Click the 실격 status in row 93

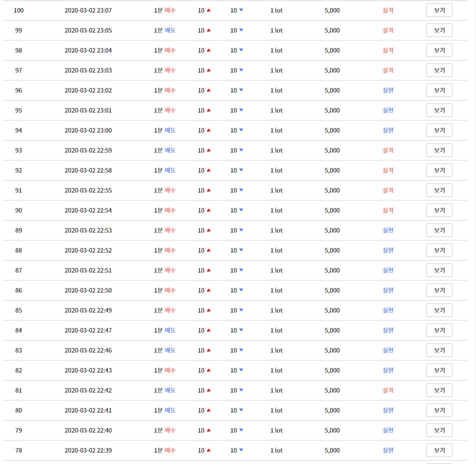pos(388,150)
